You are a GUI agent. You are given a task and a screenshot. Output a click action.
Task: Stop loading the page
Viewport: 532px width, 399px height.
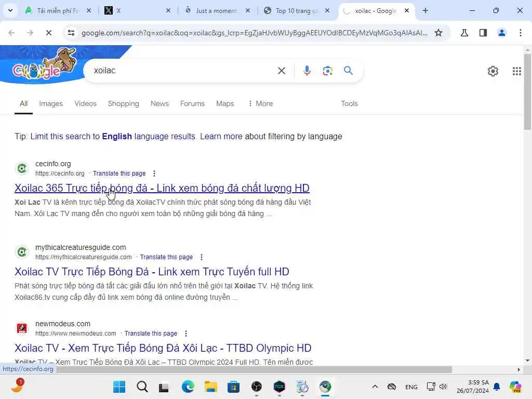click(x=48, y=33)
